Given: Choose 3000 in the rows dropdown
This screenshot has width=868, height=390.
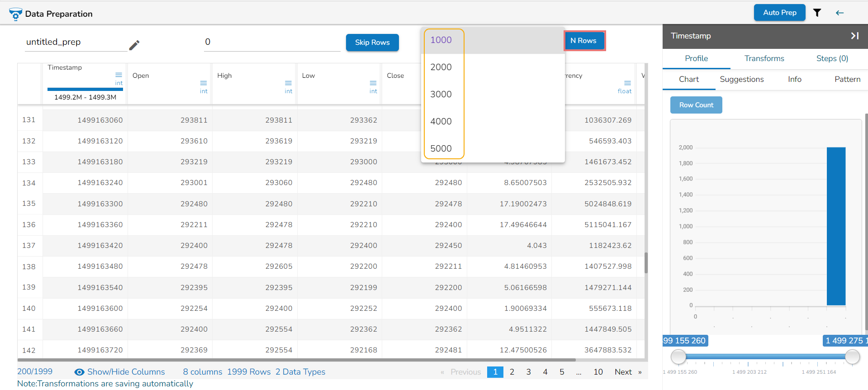Looking at the screenshot, I should coord(441,94).
